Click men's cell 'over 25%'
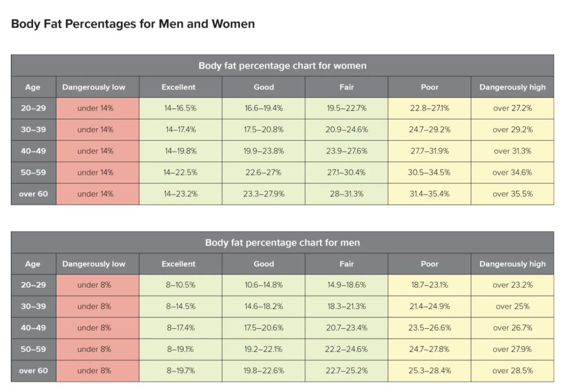The width and height of the screenshot is (565, 392). coord(512,307)
